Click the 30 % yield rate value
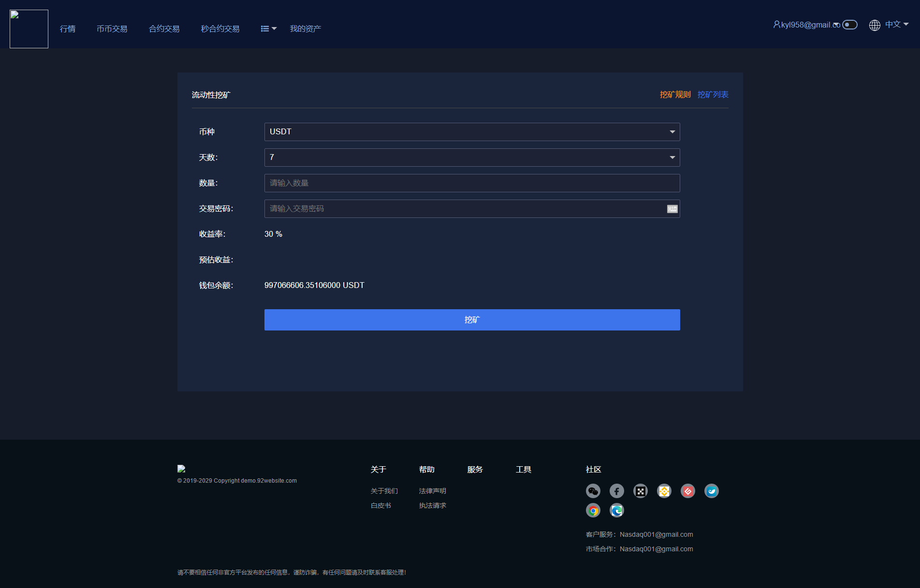The width and height of the screenshot is (920, 588). 273,234
